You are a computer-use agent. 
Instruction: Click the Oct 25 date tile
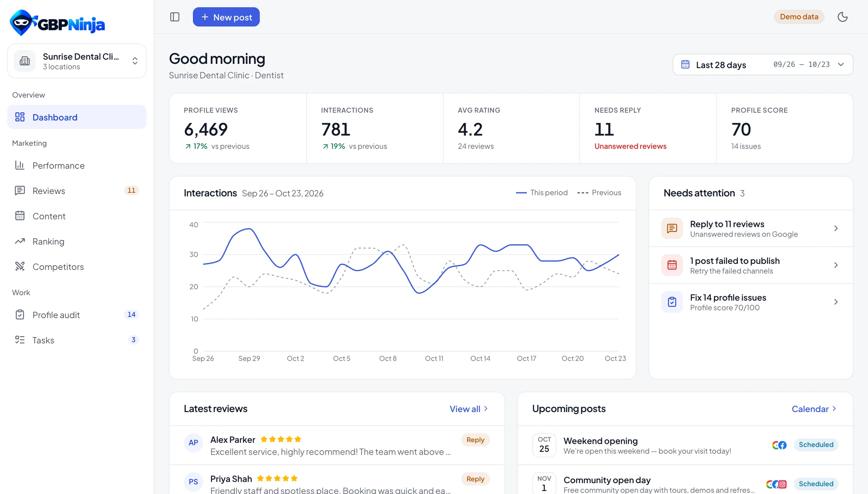(x=544, y=445)
